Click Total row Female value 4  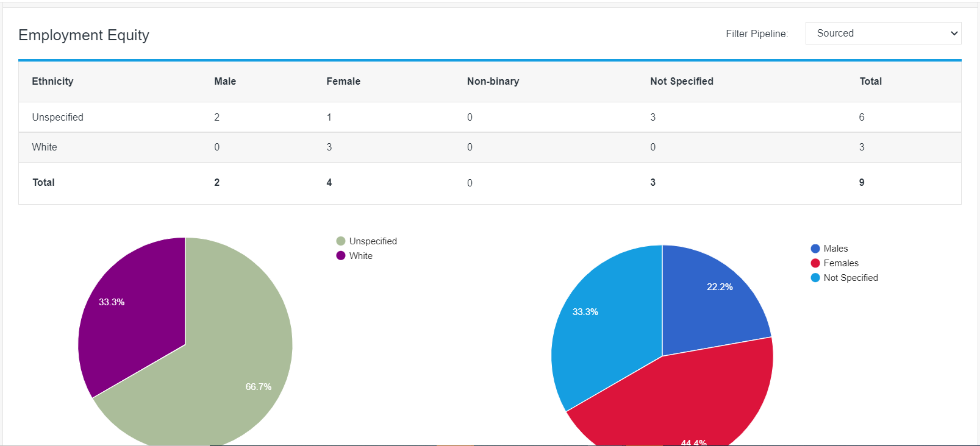pos(329,182)
